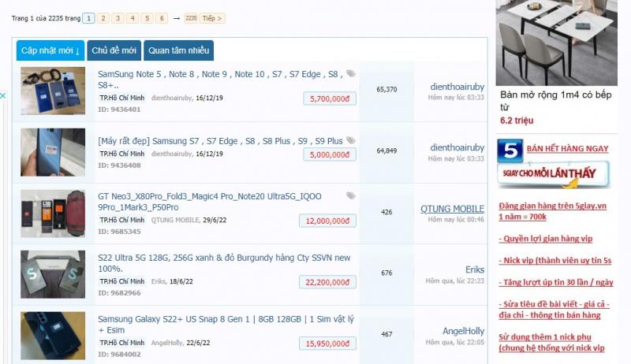This screenshot has height=364, width=631.
Task: Open Sửa tiêu đề bài viết link
Action: (554, 310)
